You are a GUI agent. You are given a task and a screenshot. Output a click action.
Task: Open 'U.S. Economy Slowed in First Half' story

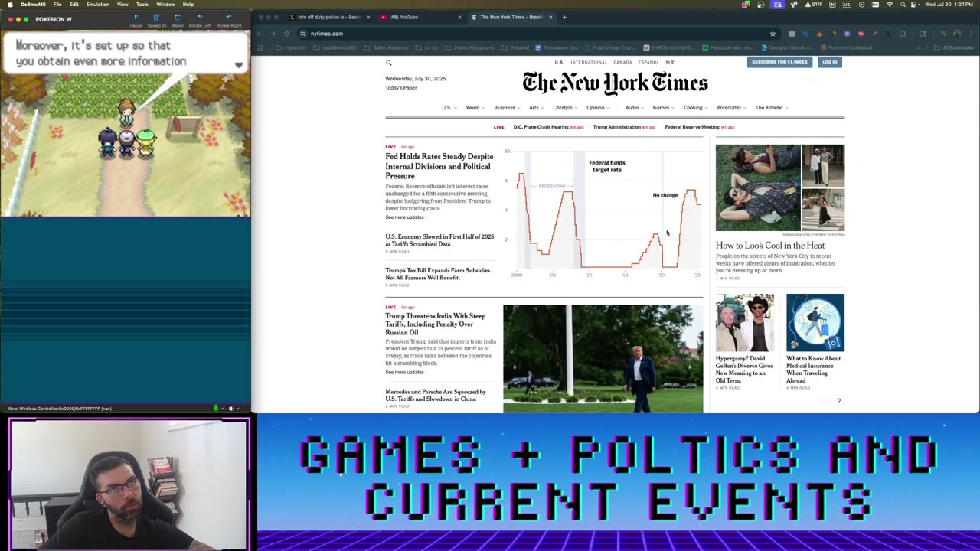point(439,240)
